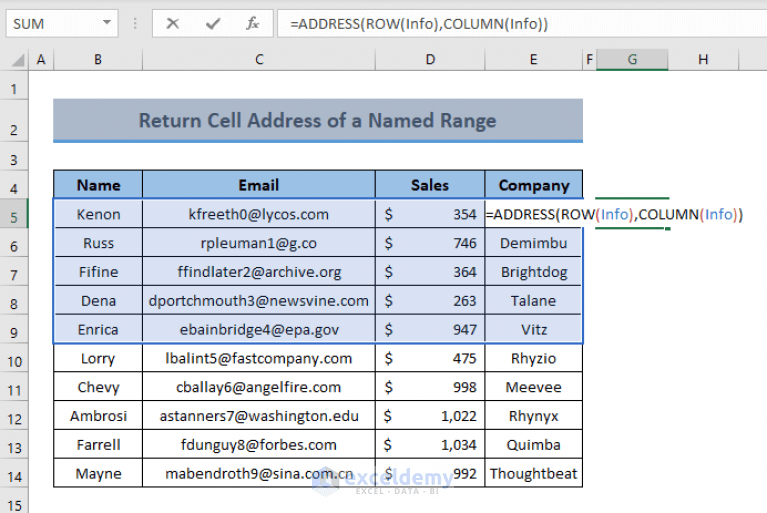Select column E header
The image size is (767, 513).
point(533,60)
